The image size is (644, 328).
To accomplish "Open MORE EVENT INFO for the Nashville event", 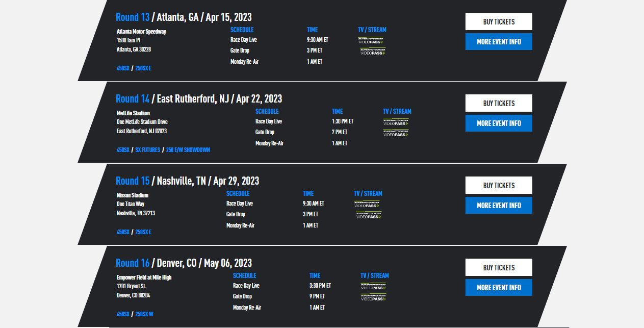I will tap(498, 205).
